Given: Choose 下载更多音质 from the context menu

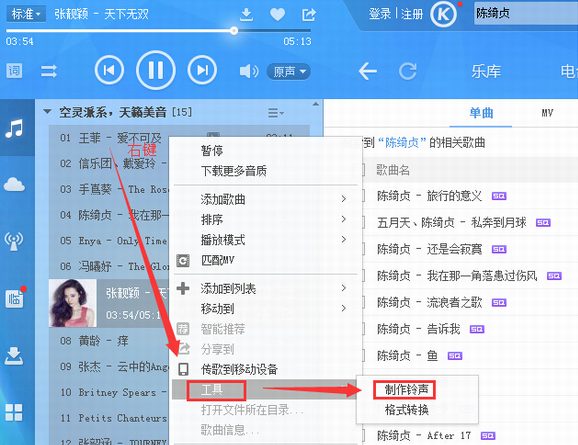Looking at the screenshot, I should click(234, 171).
